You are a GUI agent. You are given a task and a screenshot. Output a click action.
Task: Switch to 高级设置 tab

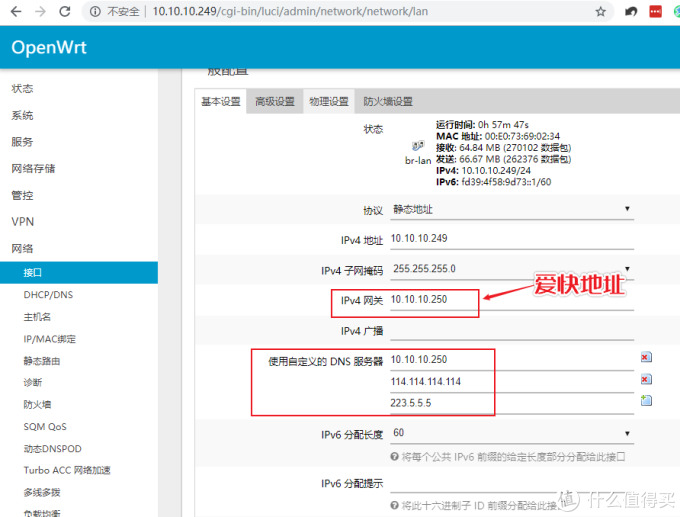coord(275,101)
